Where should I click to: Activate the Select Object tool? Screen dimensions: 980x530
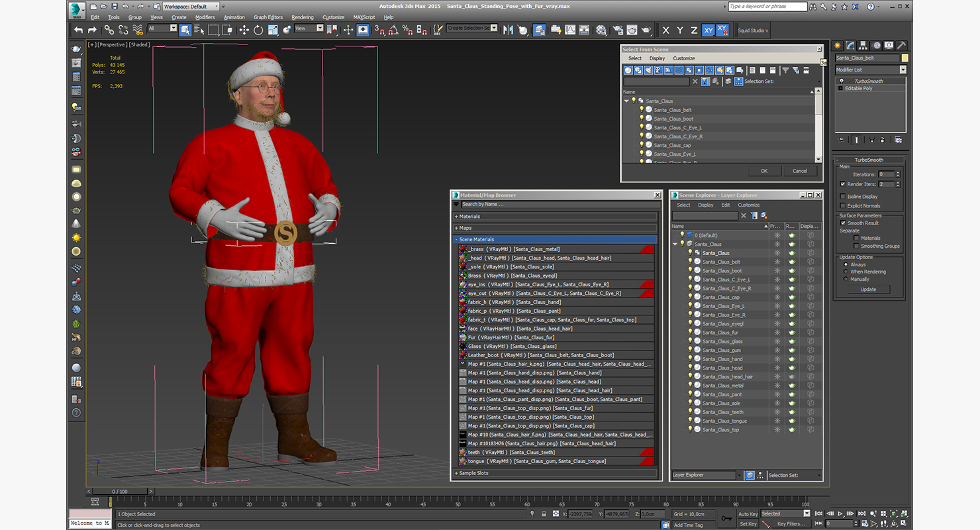[185, 30]
